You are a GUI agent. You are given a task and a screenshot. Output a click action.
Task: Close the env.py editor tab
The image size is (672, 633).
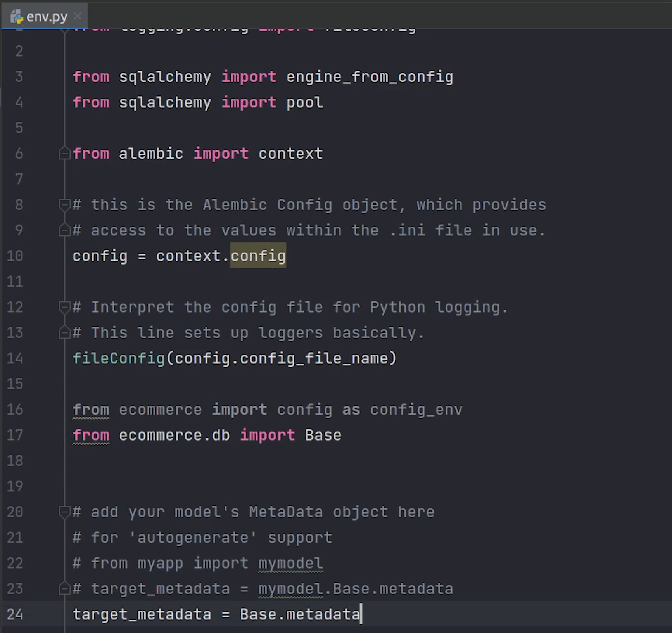78,16
